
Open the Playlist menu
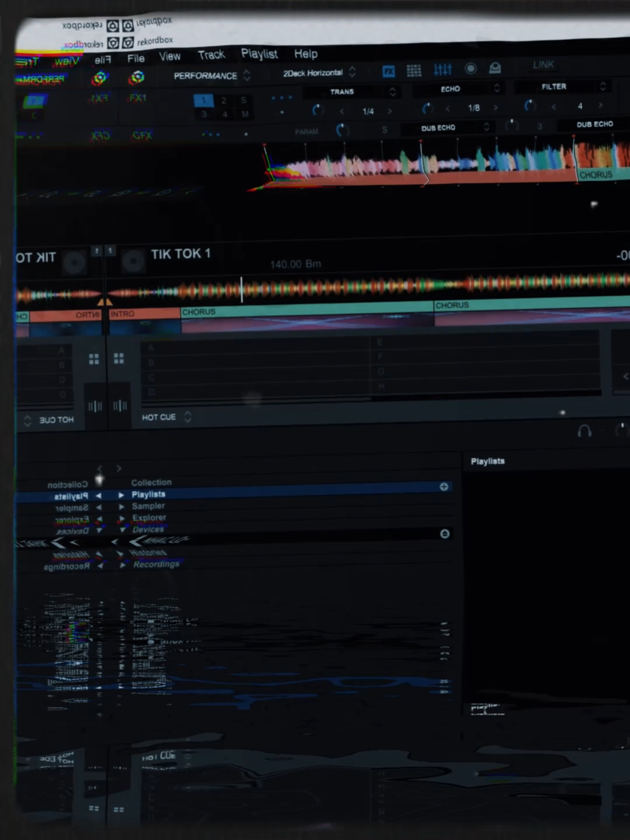pos(259,54)
